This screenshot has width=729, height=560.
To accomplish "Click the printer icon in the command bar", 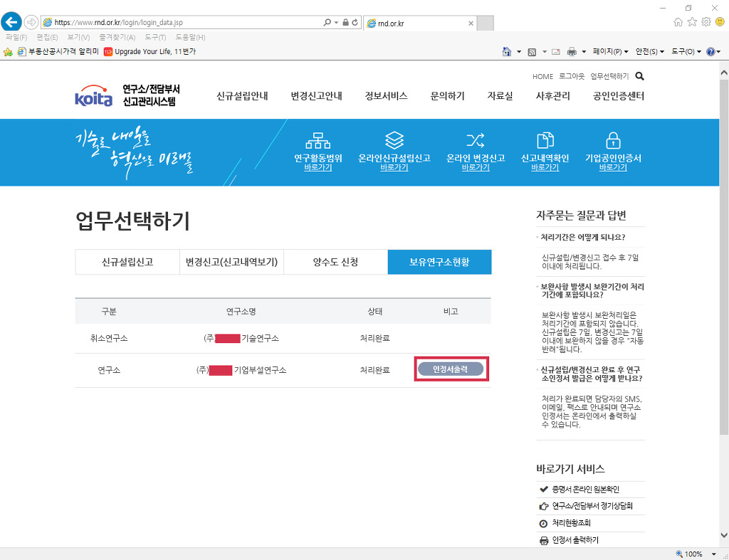I will point(572,52).
